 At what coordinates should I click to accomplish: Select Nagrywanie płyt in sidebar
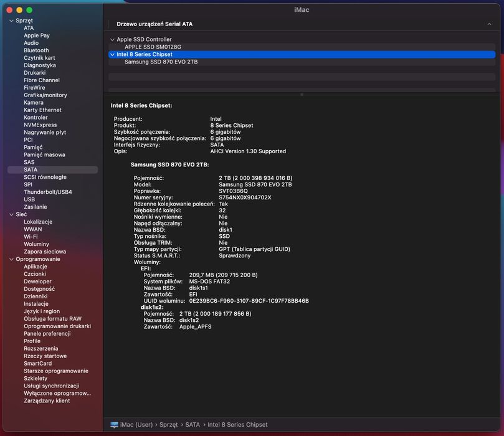coord(45,133)
